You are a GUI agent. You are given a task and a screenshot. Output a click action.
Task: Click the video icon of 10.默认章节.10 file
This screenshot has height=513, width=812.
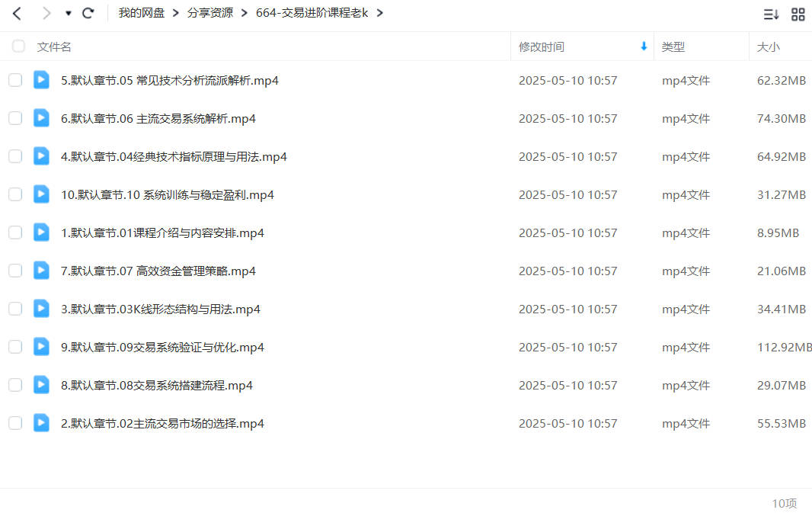tap(41, 194)
